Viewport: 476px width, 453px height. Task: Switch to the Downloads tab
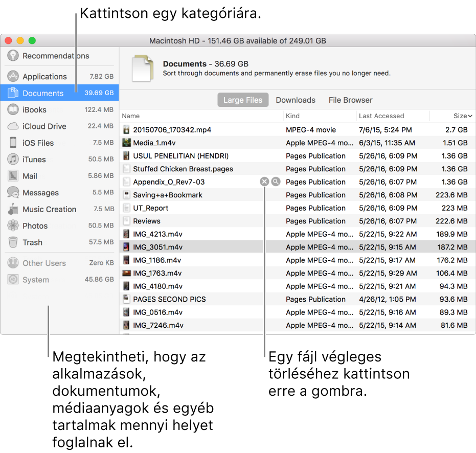click(296, 100)
